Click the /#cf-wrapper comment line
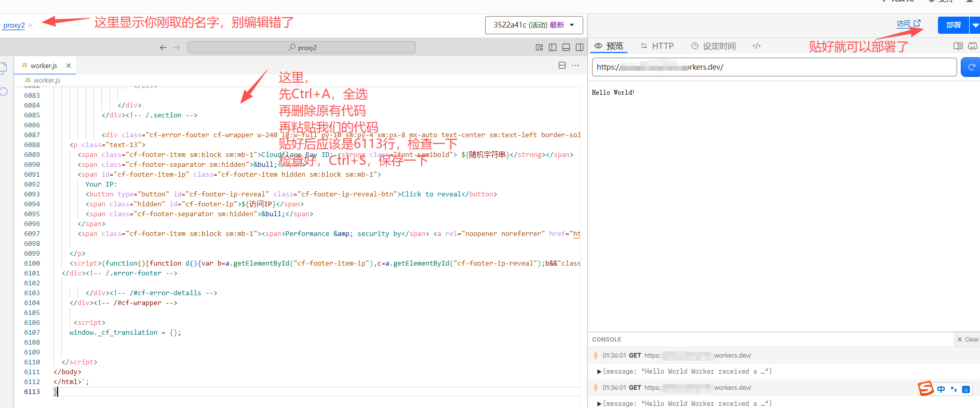The image size is (980, 408). (124, 303)
